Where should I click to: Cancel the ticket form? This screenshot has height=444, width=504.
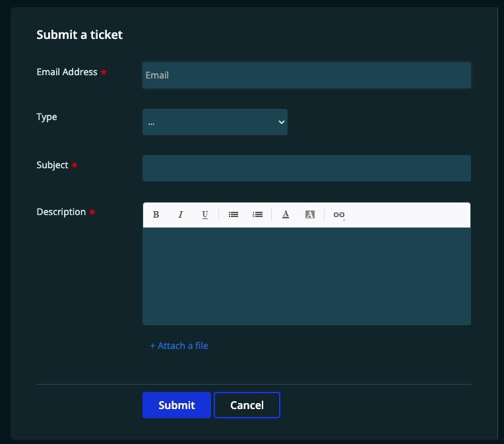[x=247, y=405]
